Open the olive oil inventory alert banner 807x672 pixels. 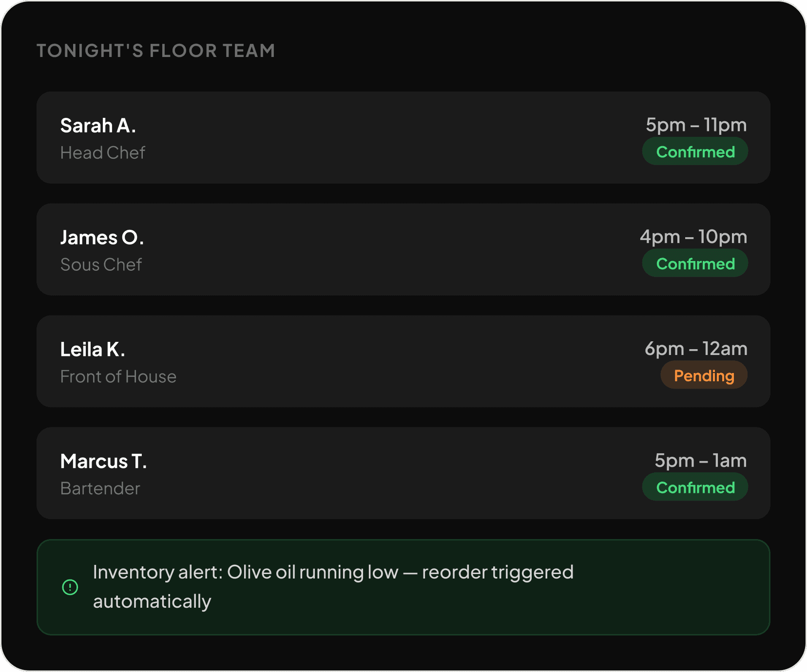click(403, 587)
